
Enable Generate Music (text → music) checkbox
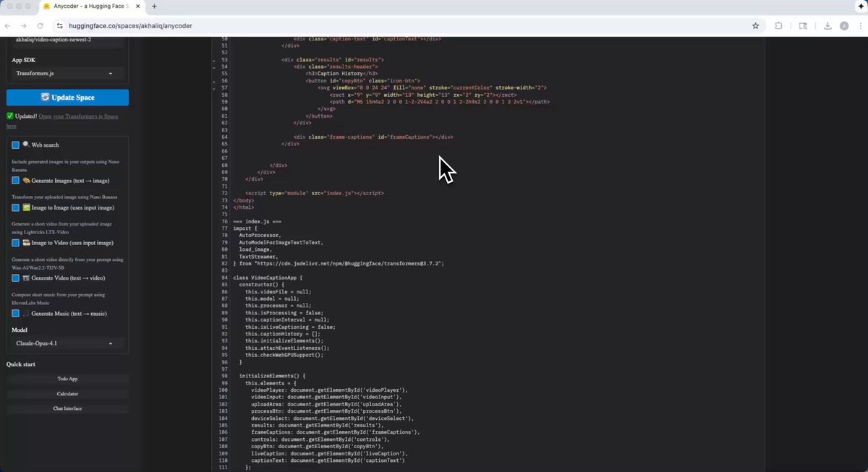(15, 313)
